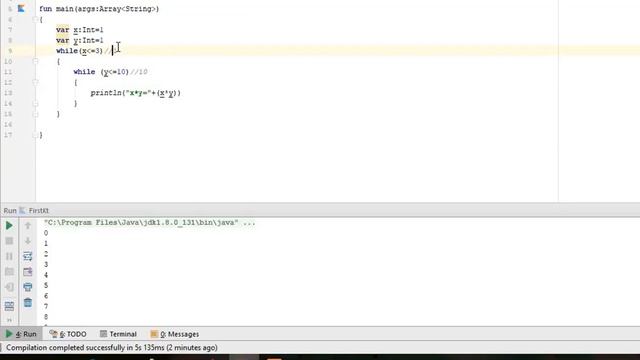Click the println statement in editor

click(136, 93)
